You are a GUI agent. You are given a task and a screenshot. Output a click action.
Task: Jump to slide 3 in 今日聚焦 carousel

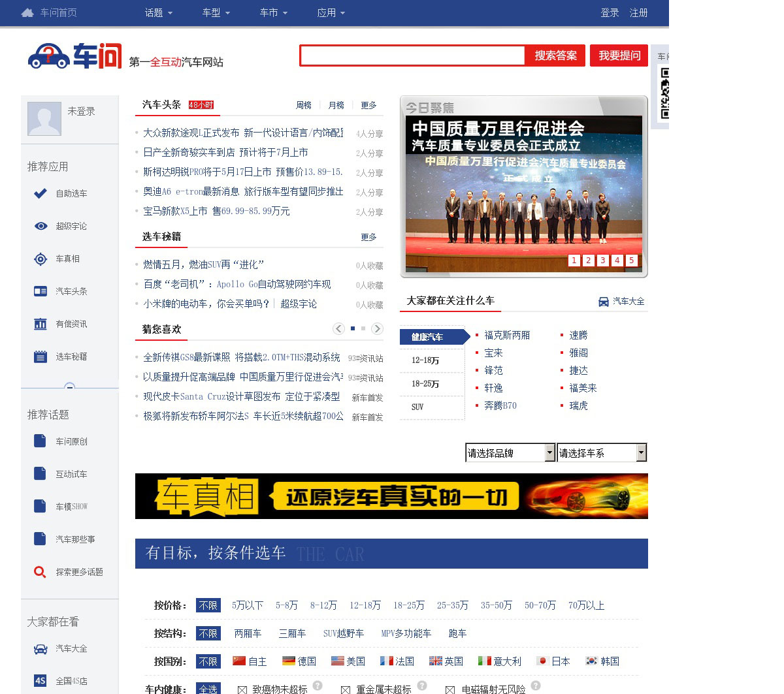click(x=602, y=260)
